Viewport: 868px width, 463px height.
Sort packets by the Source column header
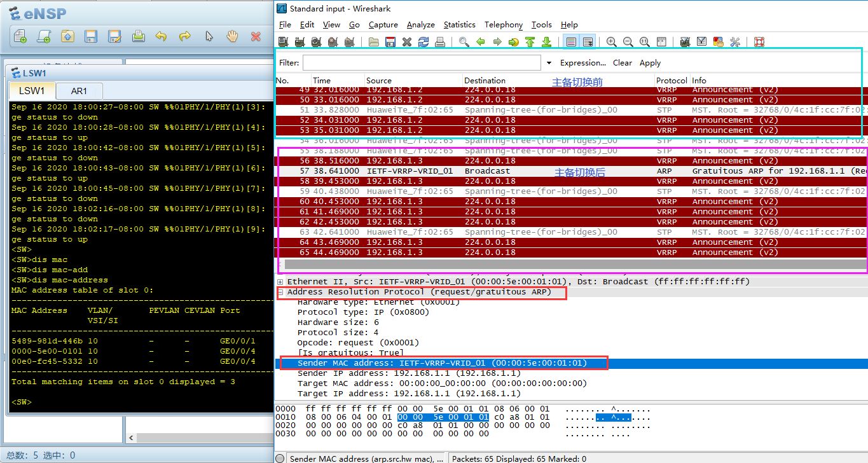click(x=413, y=80)
